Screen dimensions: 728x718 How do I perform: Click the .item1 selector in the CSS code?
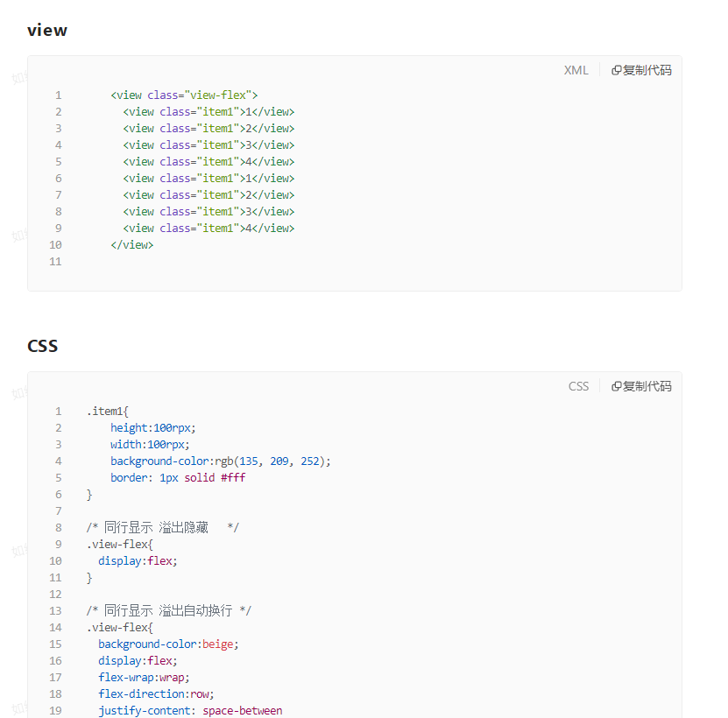click(x=107, y=411)
